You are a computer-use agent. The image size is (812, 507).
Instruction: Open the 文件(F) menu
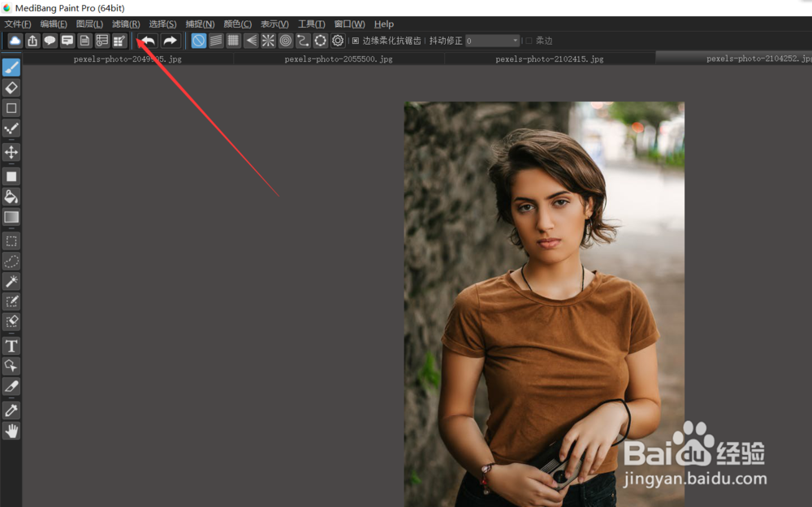[18, 24]
